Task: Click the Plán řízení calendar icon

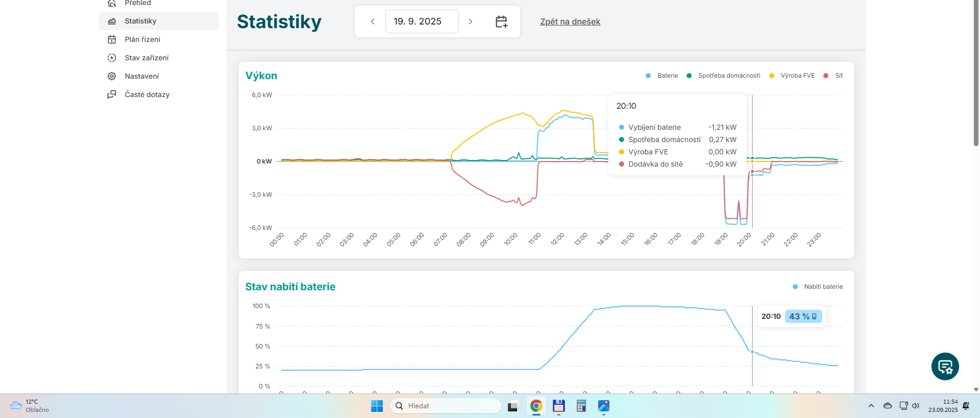Action: [112, 39]
